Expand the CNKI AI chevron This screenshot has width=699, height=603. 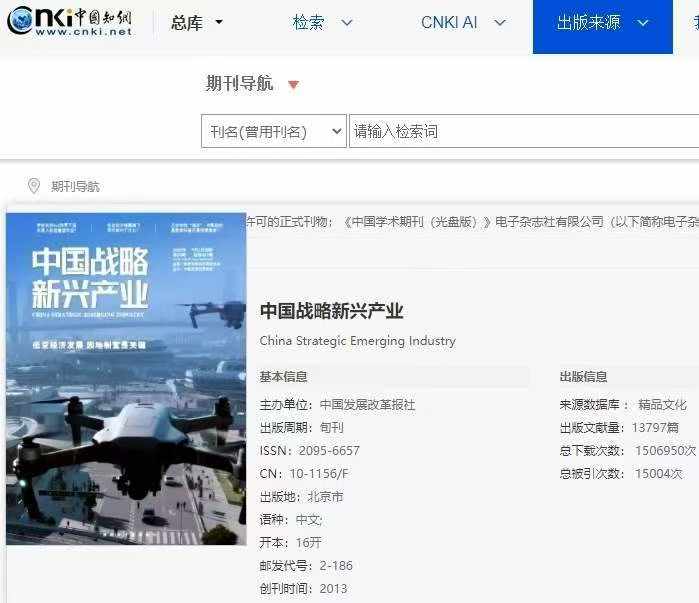tap(500, 22)
